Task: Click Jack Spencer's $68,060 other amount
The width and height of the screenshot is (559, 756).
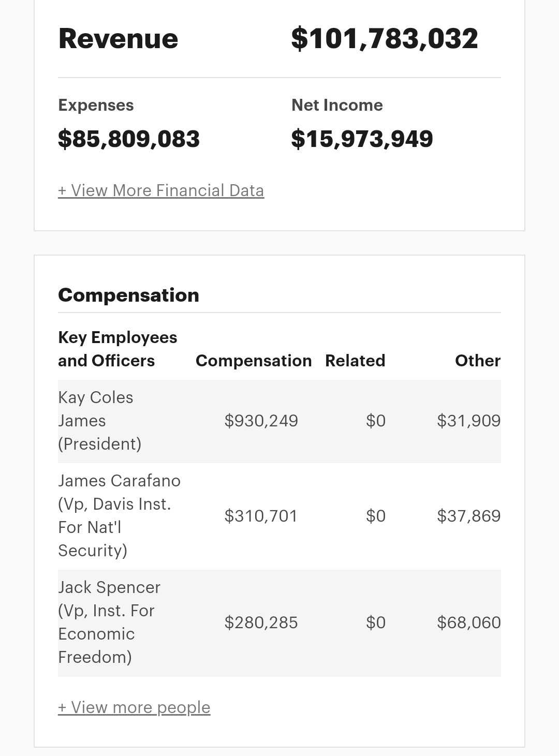Action: [x=468, y=622]
